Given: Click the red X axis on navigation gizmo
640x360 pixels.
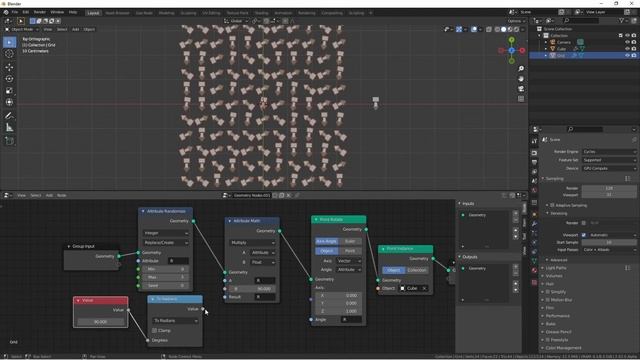Looking at the screenshot, I should pyautogui.click(x=522, y=50).
